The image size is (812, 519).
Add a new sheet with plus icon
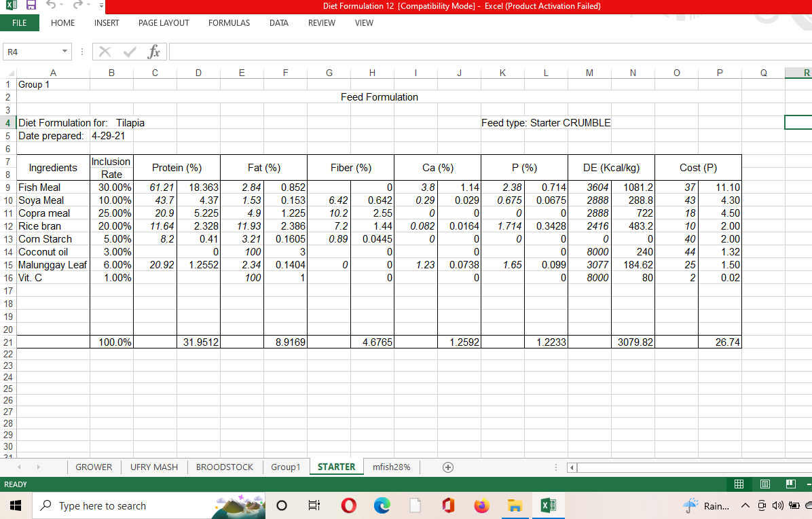[x=448, y=467]
